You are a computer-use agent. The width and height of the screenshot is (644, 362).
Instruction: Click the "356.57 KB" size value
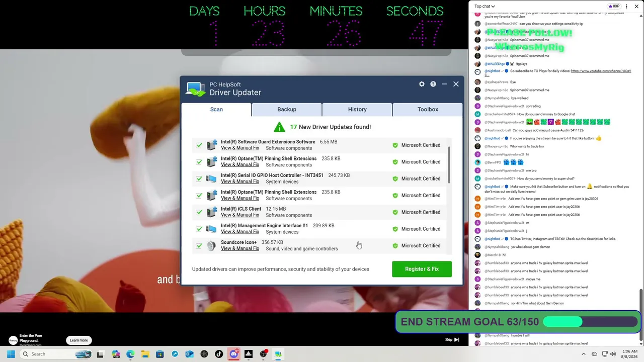pos(272,242)
